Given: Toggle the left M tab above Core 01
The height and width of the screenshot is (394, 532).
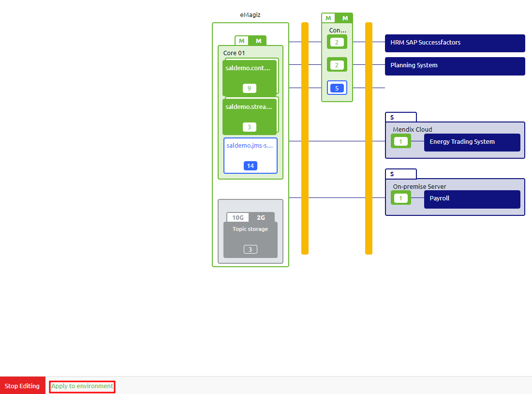Looking at the screenshot, I should (x=243, y=41).
